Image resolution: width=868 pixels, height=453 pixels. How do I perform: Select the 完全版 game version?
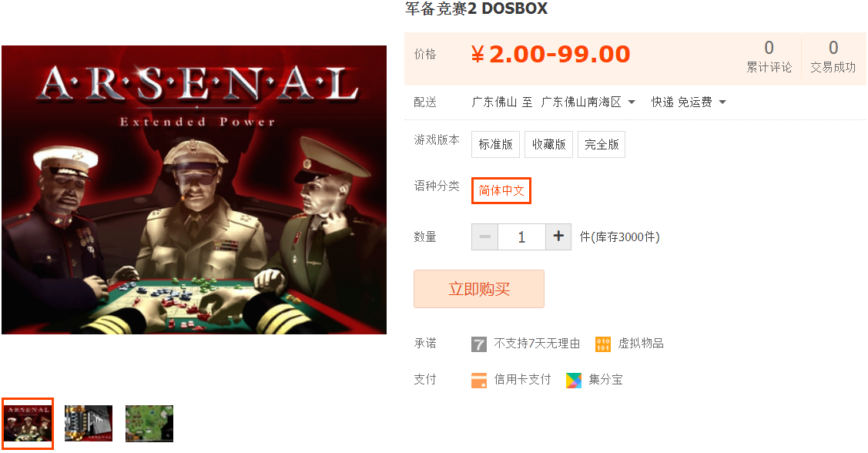(602, 145)
